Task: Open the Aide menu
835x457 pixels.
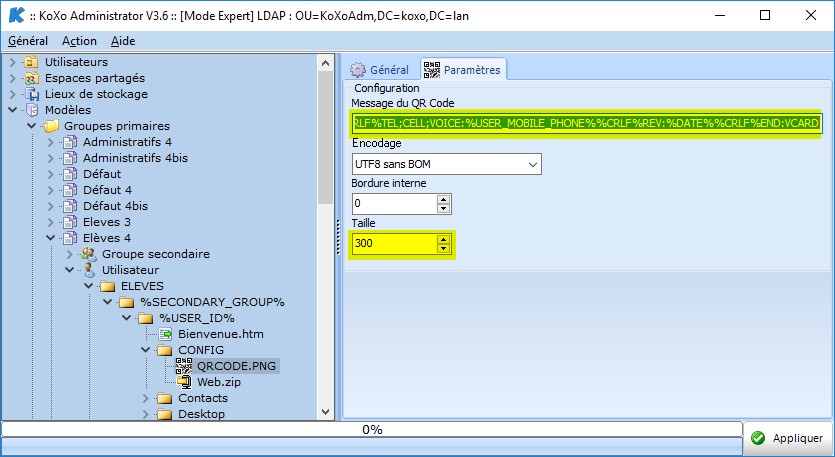Action: click(x=123, y=41)
